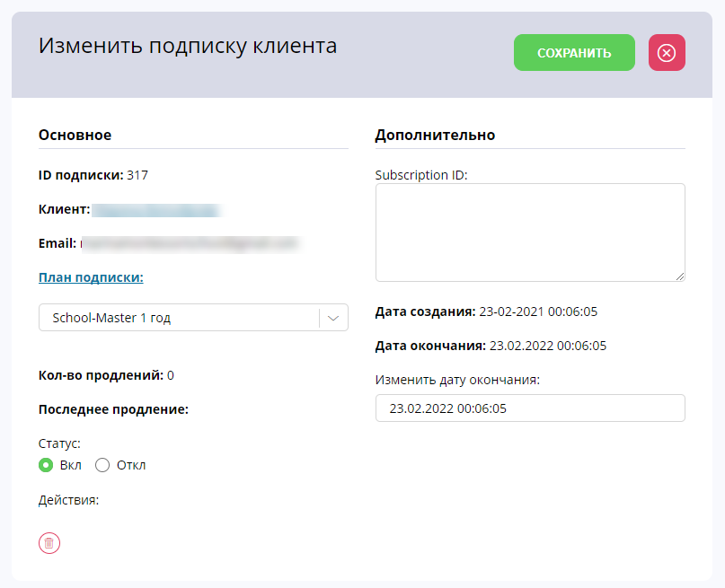Viewport: 725px width, 588px height.
Task: Click the blurred Клиент name
Action: click(x=157, y=210)
